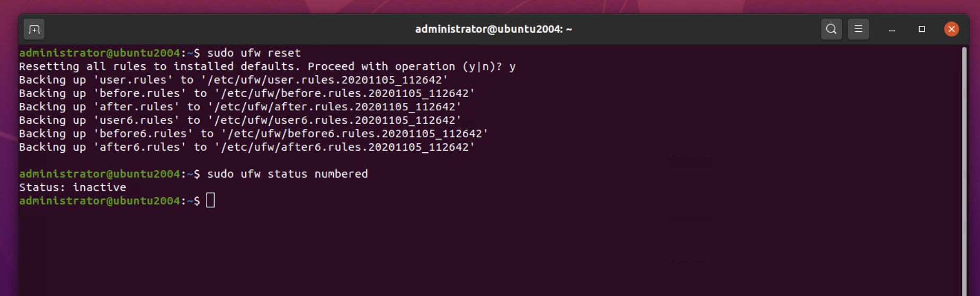Open a new terminal tab
Image resolution: width=980 pixels, height=296 pixels.
pos(34,29)
